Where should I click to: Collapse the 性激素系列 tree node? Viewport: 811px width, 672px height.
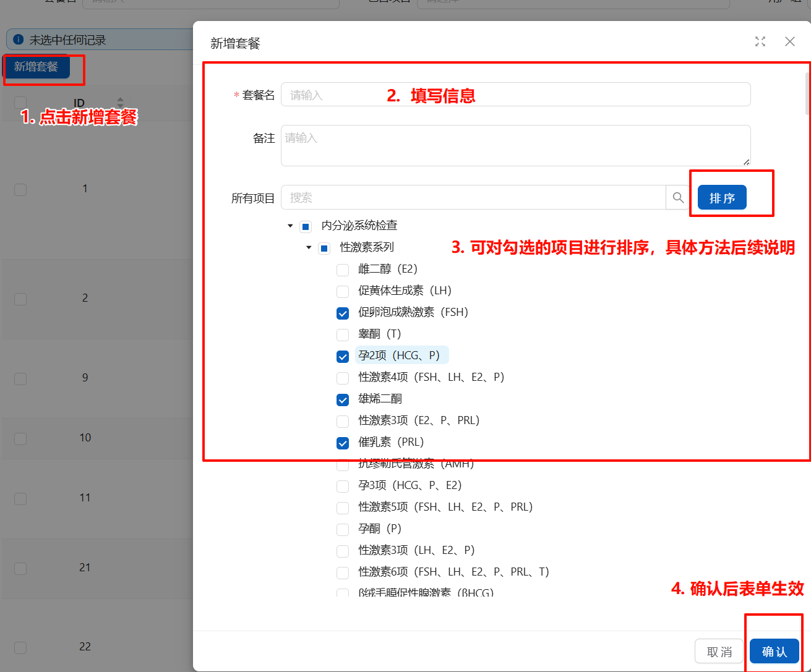pyautogui.click(x=309, y=247)
